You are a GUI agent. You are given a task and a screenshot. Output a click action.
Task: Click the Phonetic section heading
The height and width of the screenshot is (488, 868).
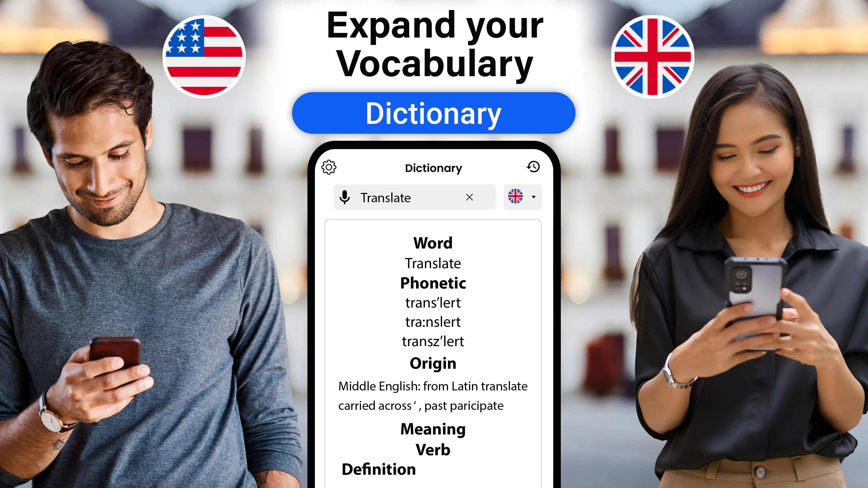433,282
